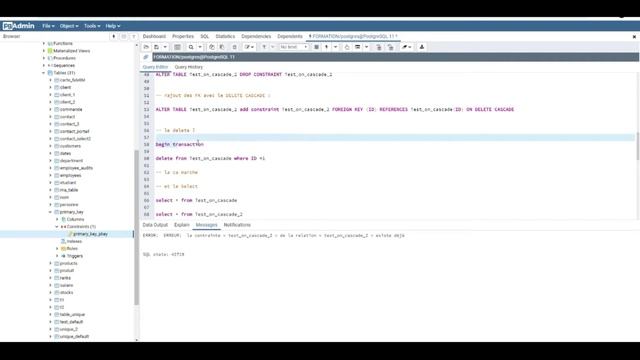Expand the products table node
640x360 pixels.
51,264
